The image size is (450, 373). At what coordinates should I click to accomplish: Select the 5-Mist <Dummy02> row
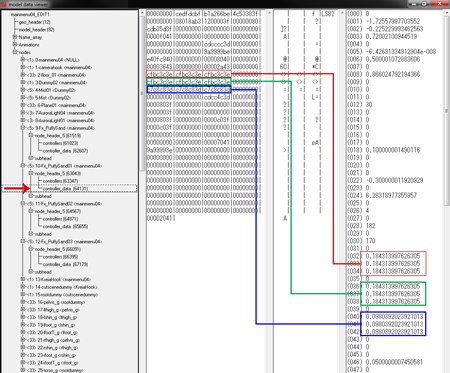(x=49, y=98)
